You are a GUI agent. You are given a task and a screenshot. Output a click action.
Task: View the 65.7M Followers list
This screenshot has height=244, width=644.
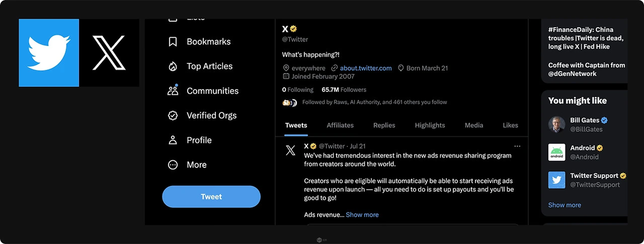(x=344, y=90)
